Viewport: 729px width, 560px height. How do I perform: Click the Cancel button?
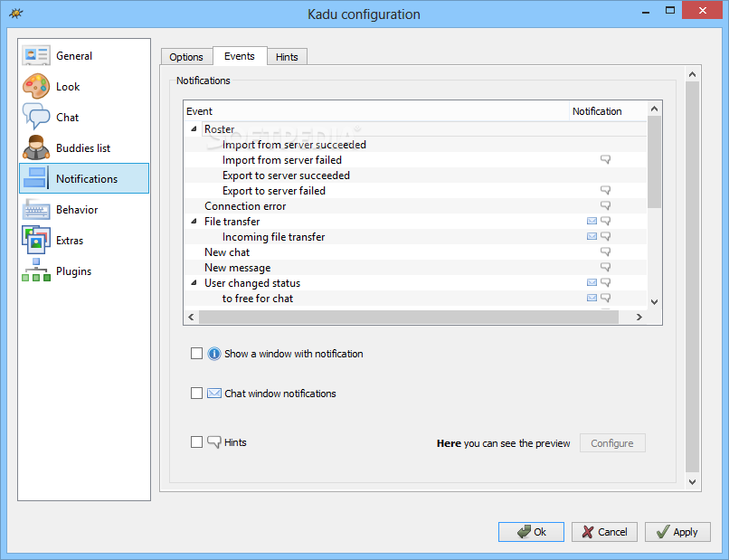[604, 532]
